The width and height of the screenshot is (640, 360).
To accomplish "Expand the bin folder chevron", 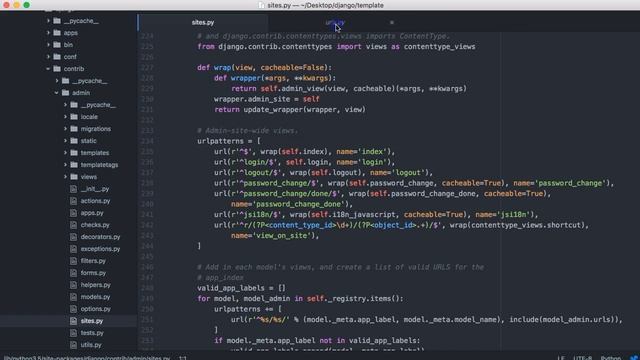I will [x=48, y=44].
